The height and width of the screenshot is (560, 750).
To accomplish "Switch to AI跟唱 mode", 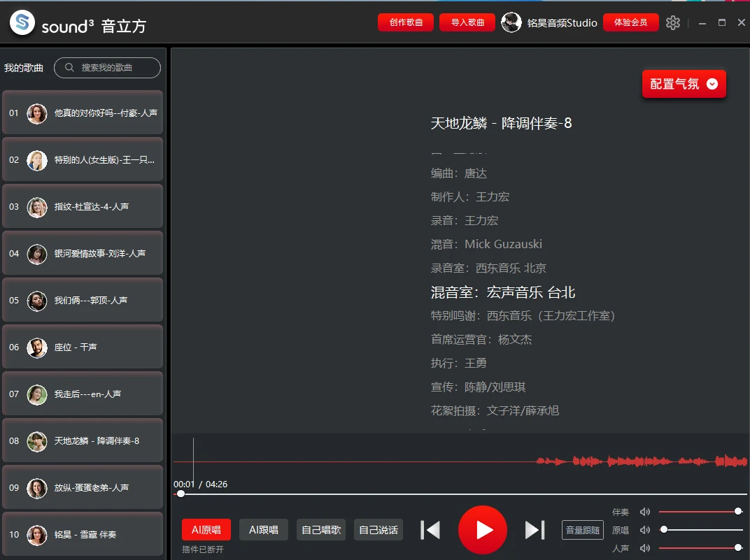I will click(264, 529).
